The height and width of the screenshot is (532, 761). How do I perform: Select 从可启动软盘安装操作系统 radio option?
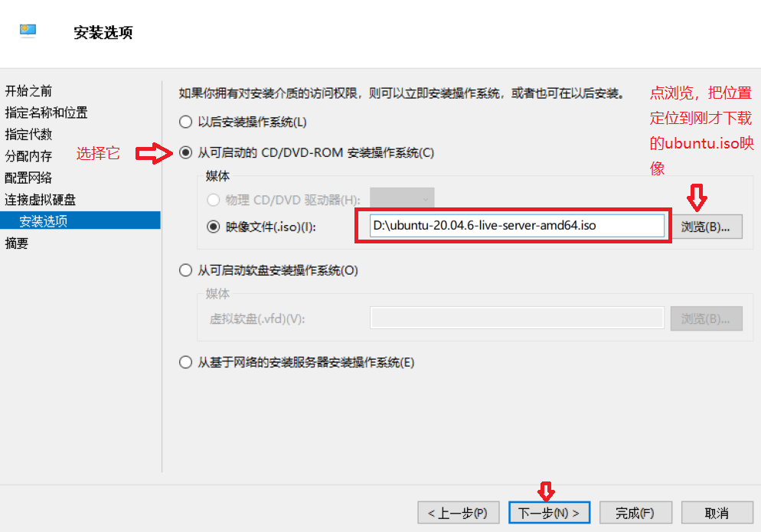[x=185, y=270]
